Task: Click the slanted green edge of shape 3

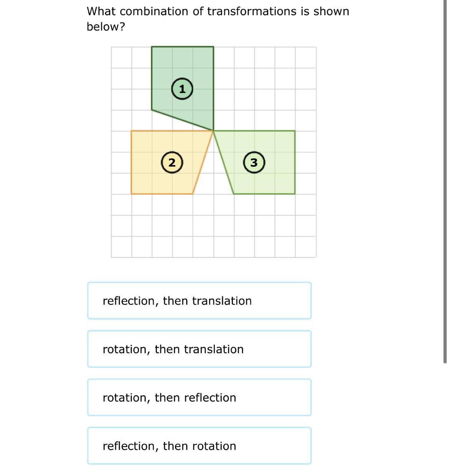Action: point(224,162)
